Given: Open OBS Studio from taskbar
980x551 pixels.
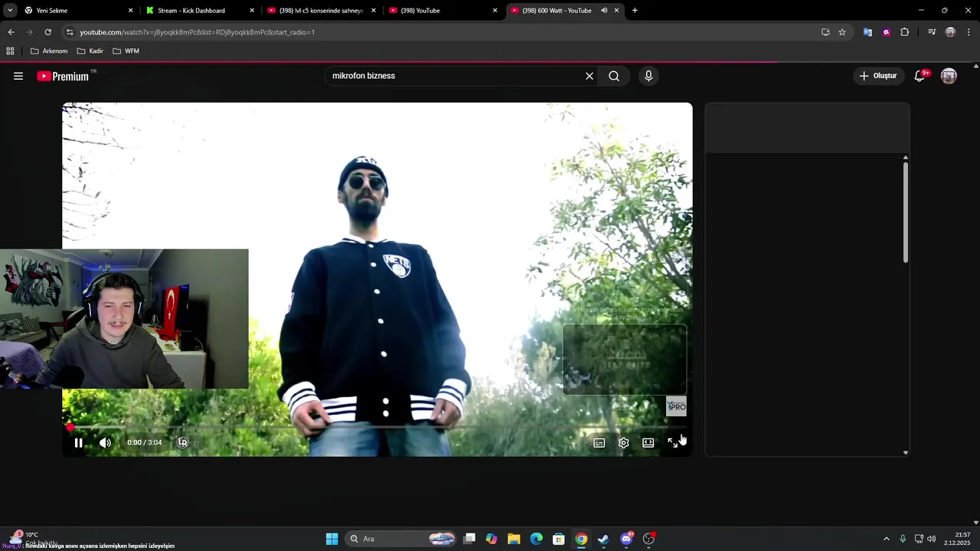Looking at the screenshot, I should point(648,539).
